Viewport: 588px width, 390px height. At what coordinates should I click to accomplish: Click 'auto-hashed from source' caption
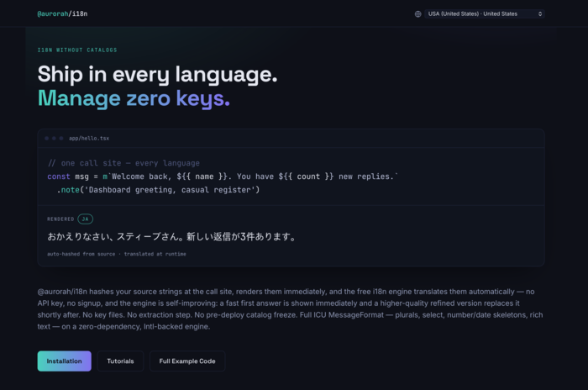click(x=117, y=254)
